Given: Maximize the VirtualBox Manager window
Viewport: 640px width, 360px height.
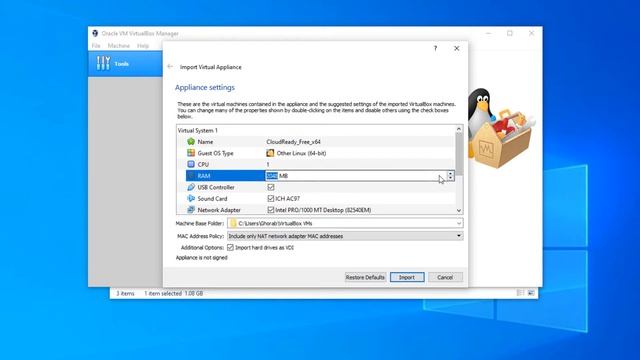Looking at the screenshot, I should pyautogui.click(x=510, y=33).
